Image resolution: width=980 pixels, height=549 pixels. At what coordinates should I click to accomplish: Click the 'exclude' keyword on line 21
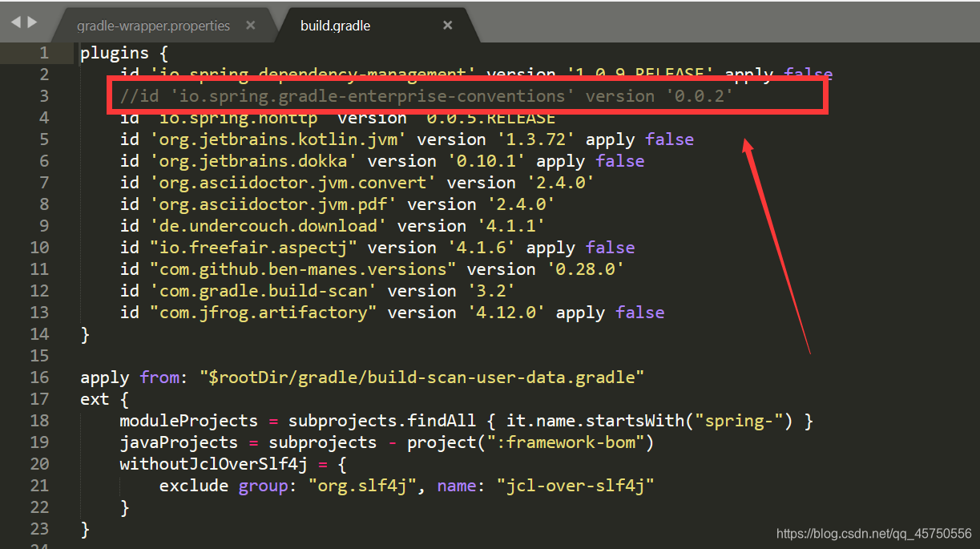click(x=193, y=486)
